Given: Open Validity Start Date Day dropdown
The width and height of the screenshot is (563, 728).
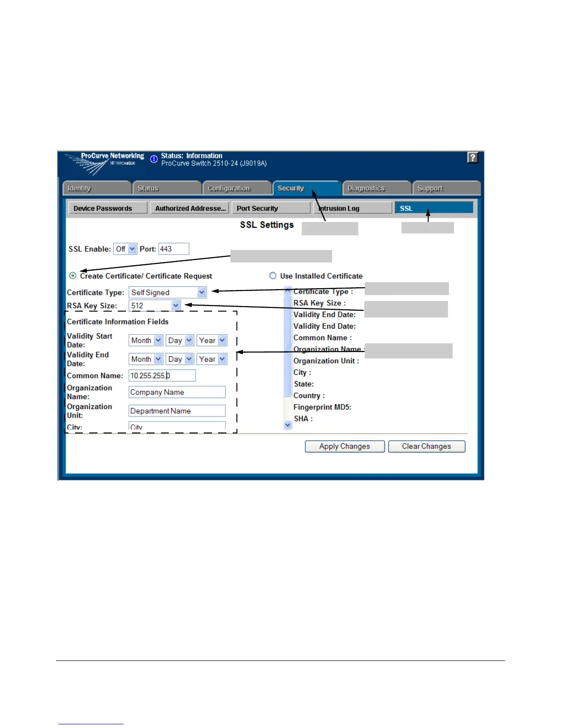Looking at the screenshot, I should coord(180,340).
